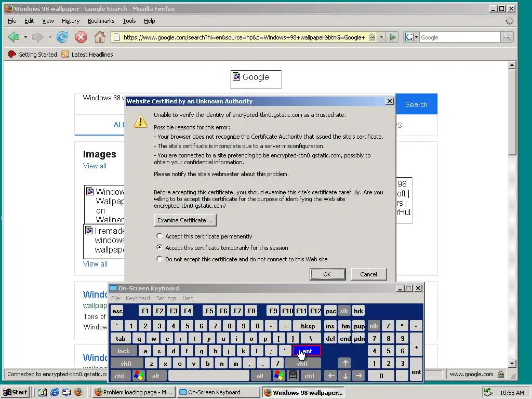532x399 pixels.
Task: Toggle the lock key on On-Screen Keyboard
Action: pos(124,351)
